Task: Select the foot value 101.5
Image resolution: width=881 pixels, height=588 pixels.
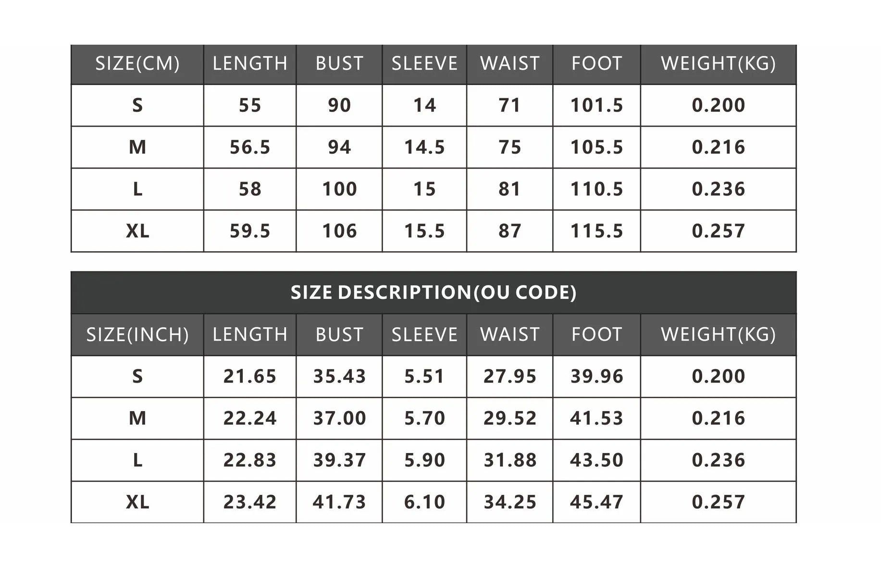Action: coord(596,105)
